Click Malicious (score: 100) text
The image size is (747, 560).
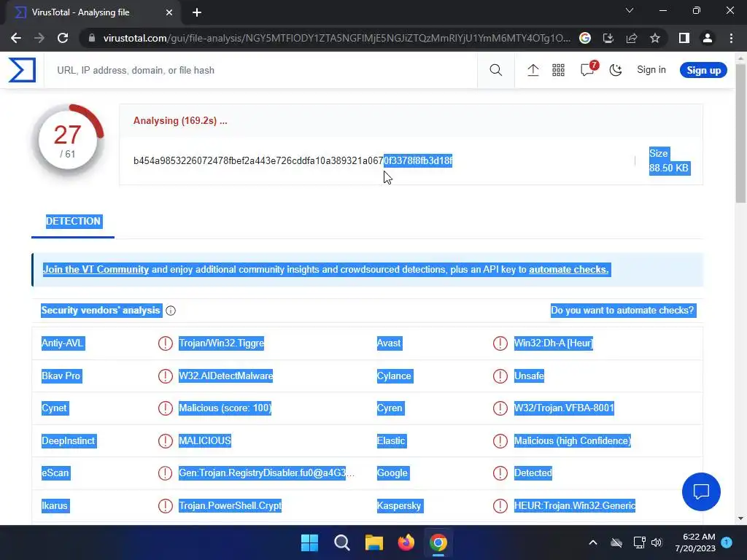(225, 408)
